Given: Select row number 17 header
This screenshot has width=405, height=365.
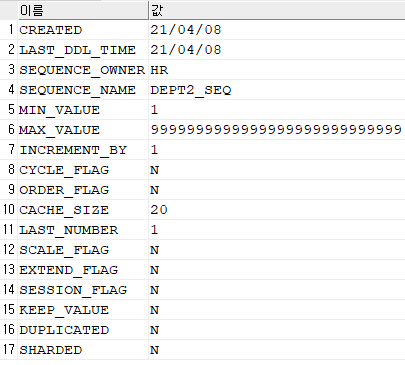Looking at the screenshot, I should (x=9, y=350).
